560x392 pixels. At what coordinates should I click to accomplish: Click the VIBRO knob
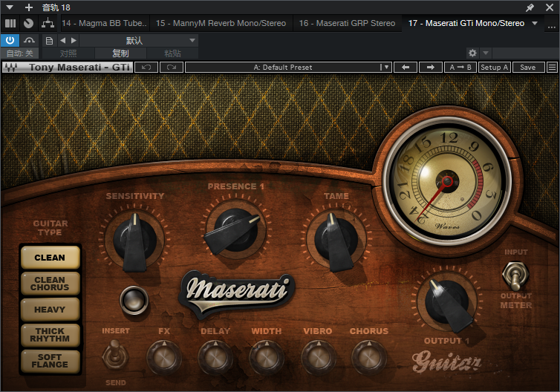(318, 357)
